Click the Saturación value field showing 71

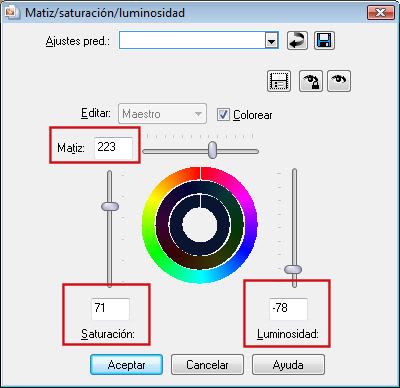[110, 309]
